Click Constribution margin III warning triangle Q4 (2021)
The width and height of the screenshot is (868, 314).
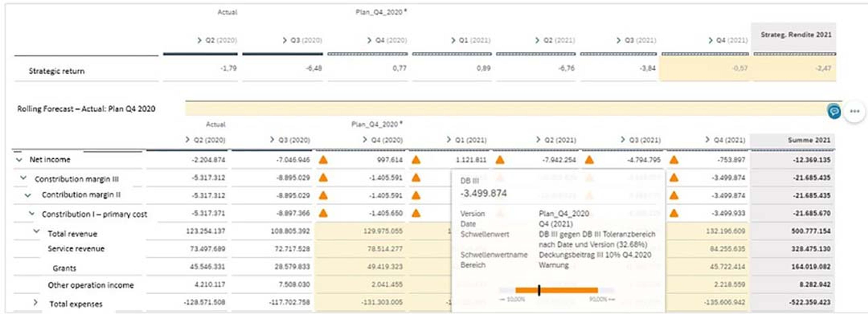coord(674,178)
